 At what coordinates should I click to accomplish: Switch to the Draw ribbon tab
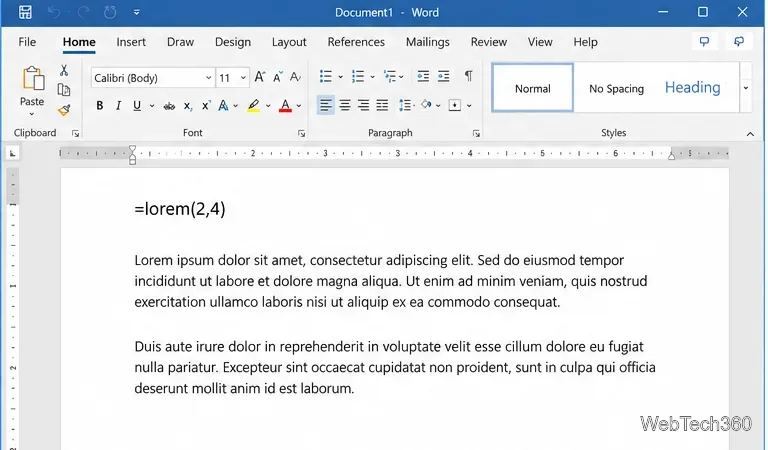point(180,42)
